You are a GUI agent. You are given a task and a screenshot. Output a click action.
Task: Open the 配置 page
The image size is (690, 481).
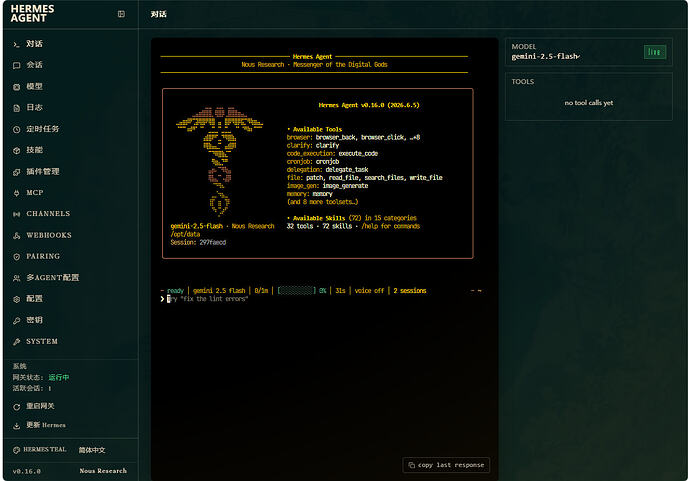point(70,299)
